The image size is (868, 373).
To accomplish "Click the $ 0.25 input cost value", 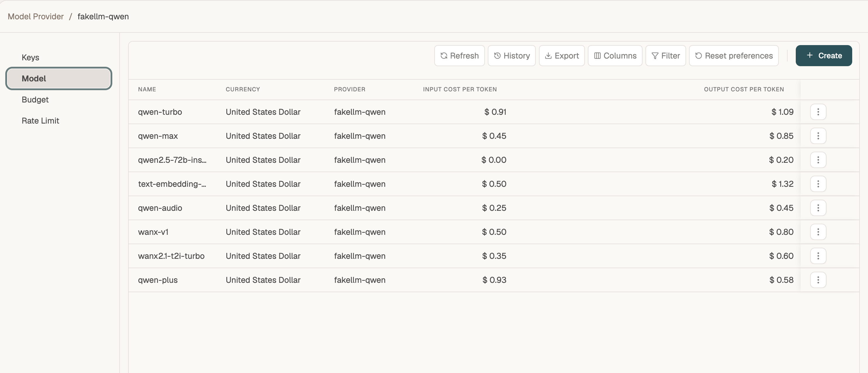I will (494, 208).
